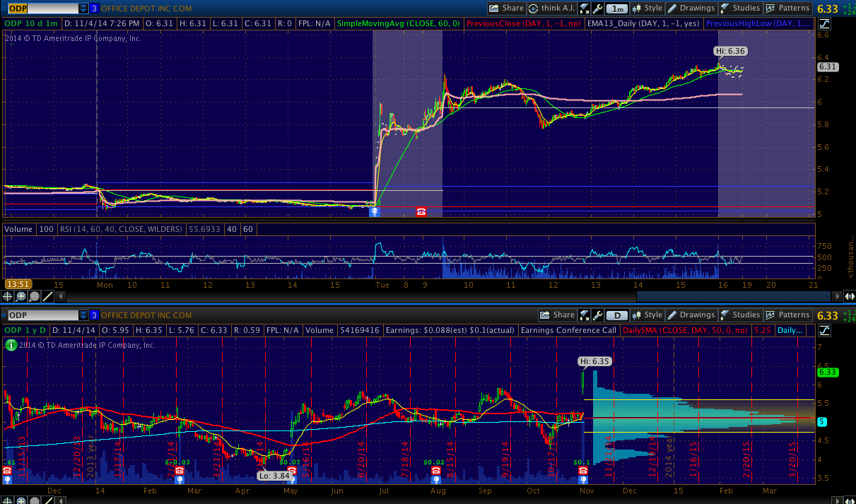Viewport: 856px width, 504px height.
Task: Click the earnings phone icon on upper chart
Action: [x=421, y=211]
